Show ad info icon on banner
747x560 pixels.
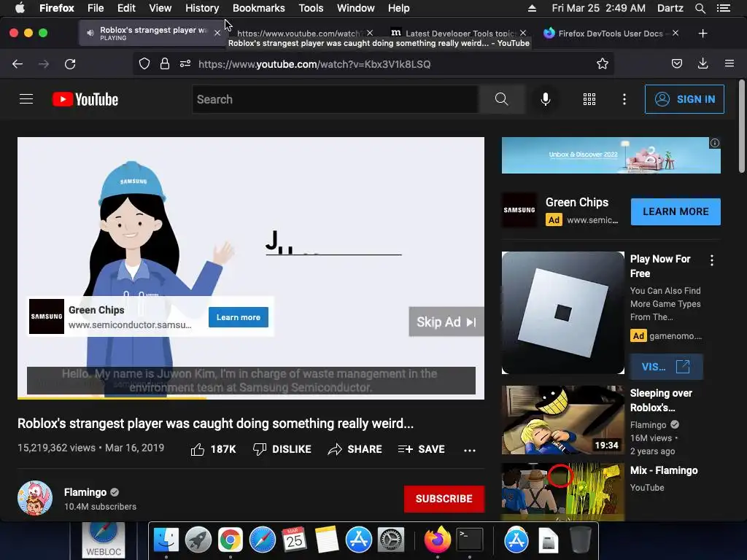(715, 143)
